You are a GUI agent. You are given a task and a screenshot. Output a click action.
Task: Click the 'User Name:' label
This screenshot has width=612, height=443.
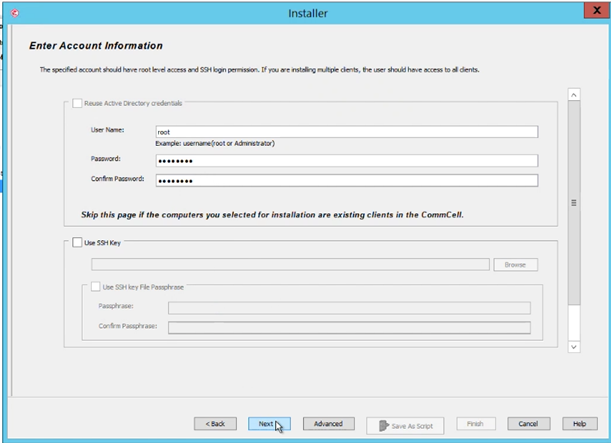point(107,130)
